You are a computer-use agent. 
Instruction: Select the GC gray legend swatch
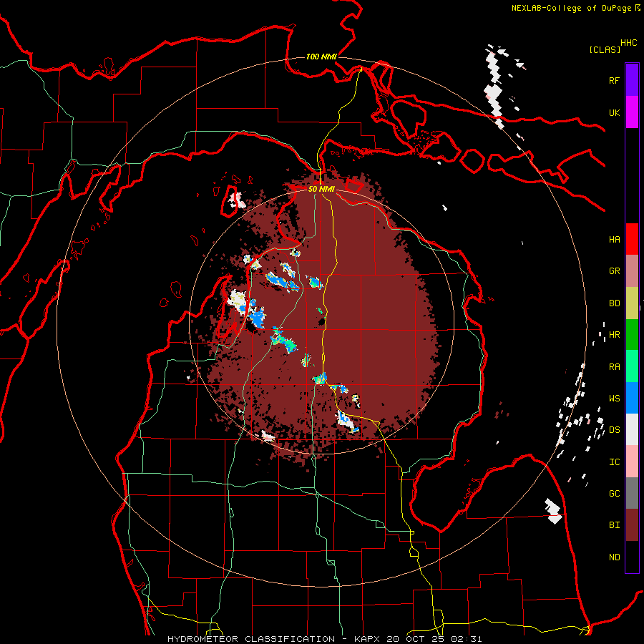pos(632,493)
